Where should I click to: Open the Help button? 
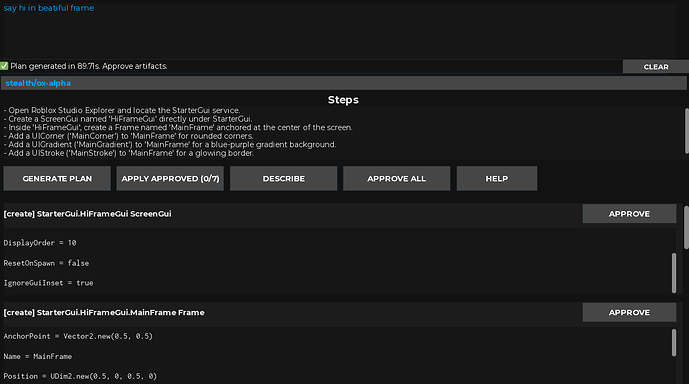497,178
